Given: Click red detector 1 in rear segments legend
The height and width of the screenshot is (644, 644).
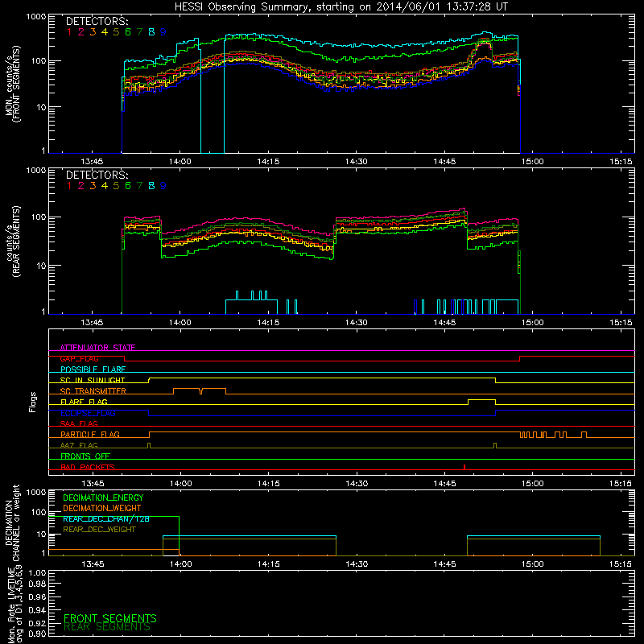Looking at the screenshot, I should click(69, 186).
